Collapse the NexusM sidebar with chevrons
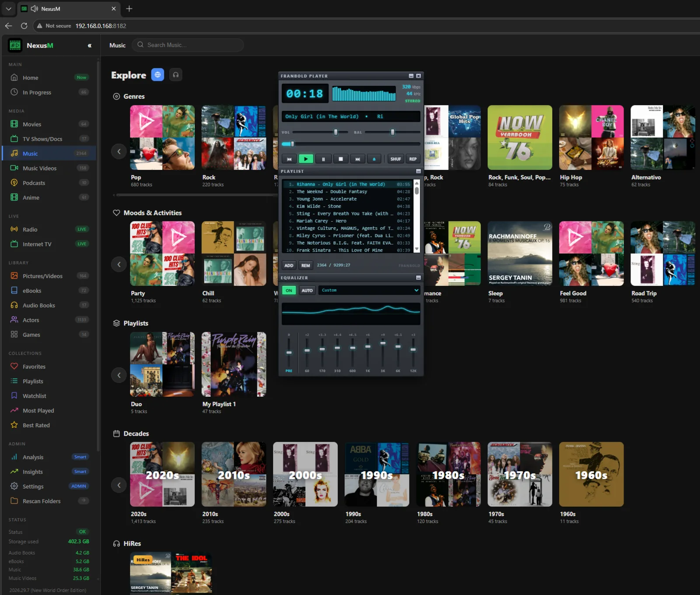The width and height of the screenshot is (700, 595). click(x=89, y=46)
